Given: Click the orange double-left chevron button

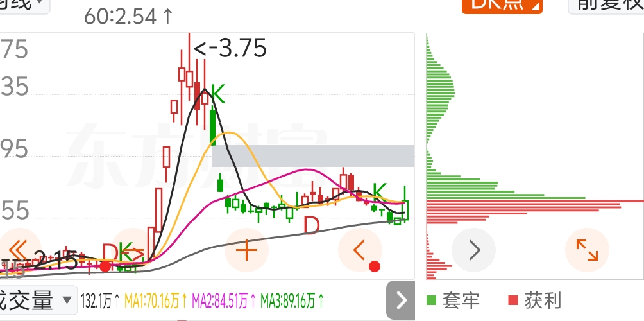Looking at the screenshot, I should coord(18,250).
